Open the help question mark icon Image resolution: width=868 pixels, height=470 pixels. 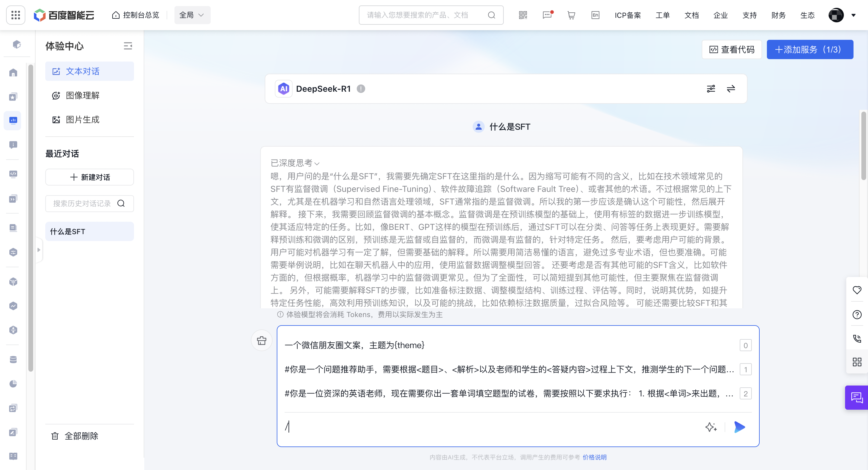tap(857, 314)
